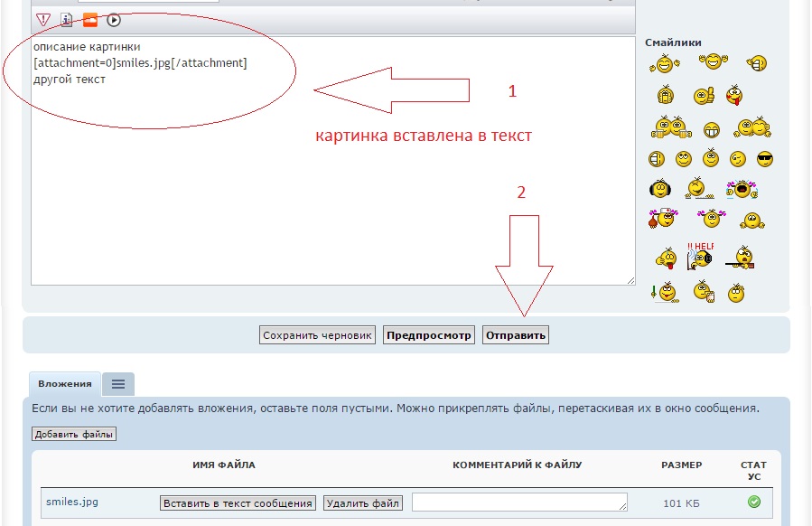
Task: Click the green status checkmark for smiles.jpg
Action: coord(754,502)
